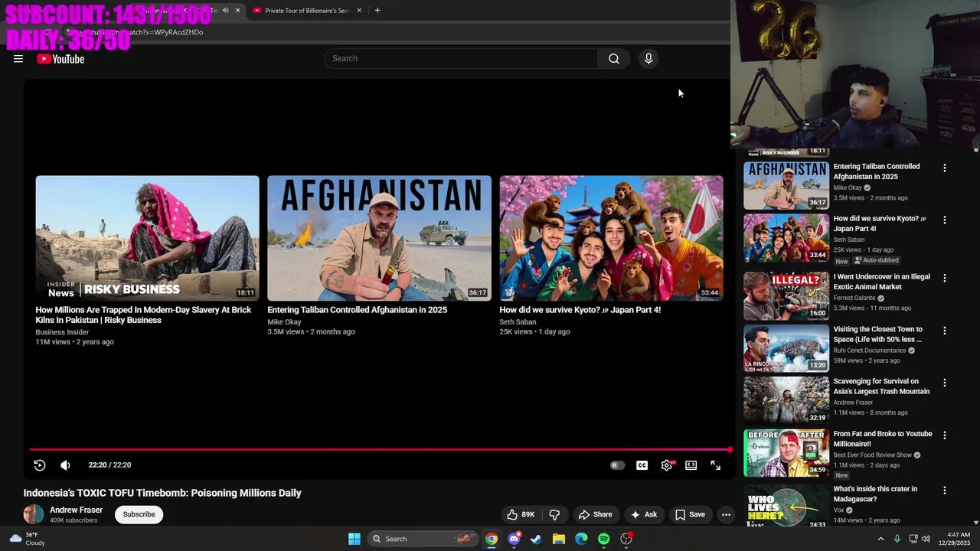Screen dimensions: 980x551
Task: Like the video with 89K likes
Action: click(520, 514)
